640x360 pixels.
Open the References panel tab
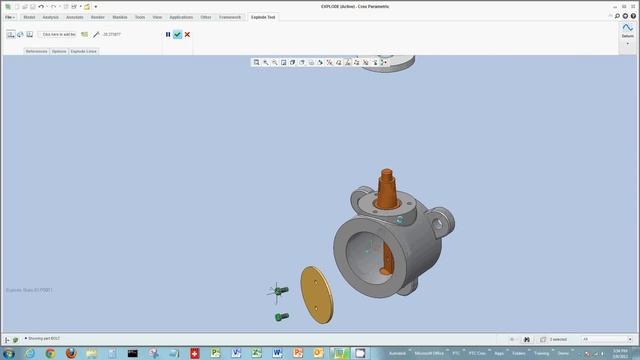coord(36,51)
